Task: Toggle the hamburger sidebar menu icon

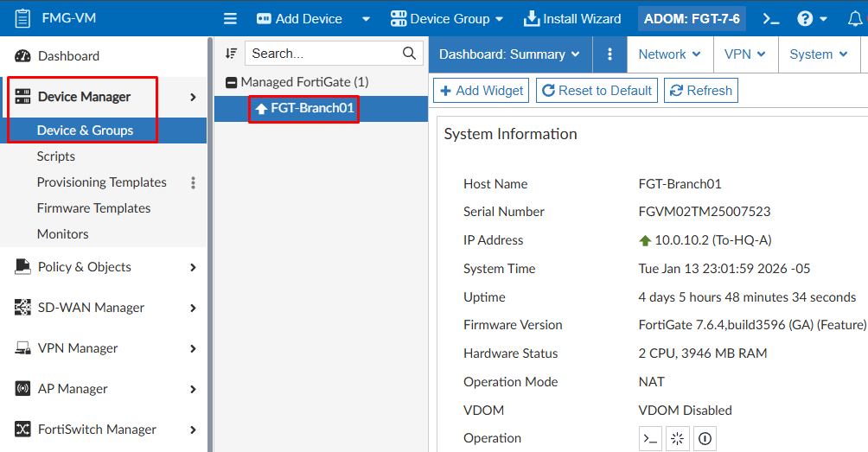Action: 230,19
